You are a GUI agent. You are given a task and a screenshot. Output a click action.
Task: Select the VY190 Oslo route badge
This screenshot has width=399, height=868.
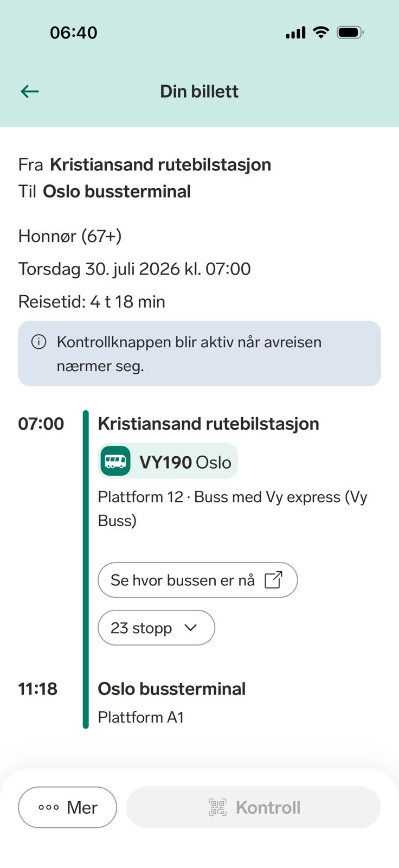pyautogui.click(x=168, y=461)
